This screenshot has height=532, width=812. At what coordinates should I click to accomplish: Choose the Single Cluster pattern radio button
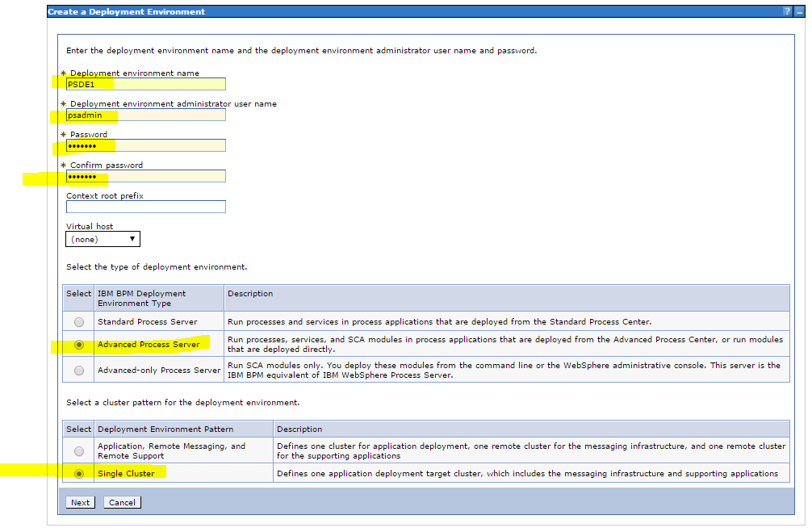[x=79, y=474]
